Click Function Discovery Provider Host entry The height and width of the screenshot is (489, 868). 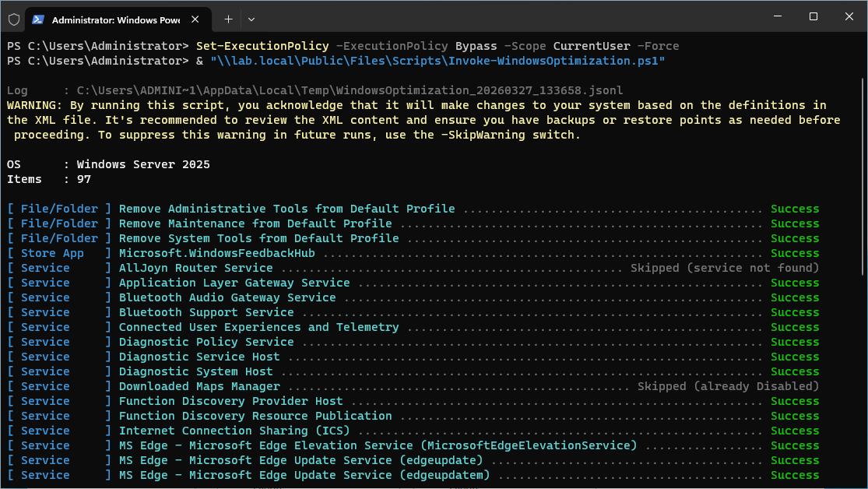pos(231,402)
